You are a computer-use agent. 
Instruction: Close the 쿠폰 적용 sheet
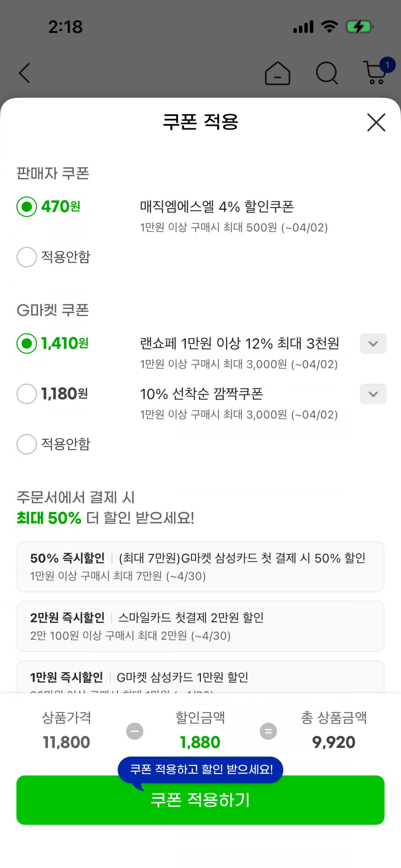click(376, 122)
